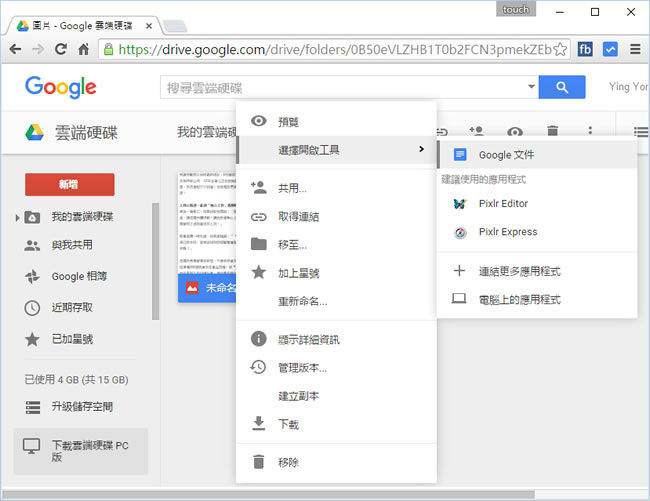This screenshot has width=650, height=501.
Task: Click the browser forward arrow
Action: click(38, 49)
